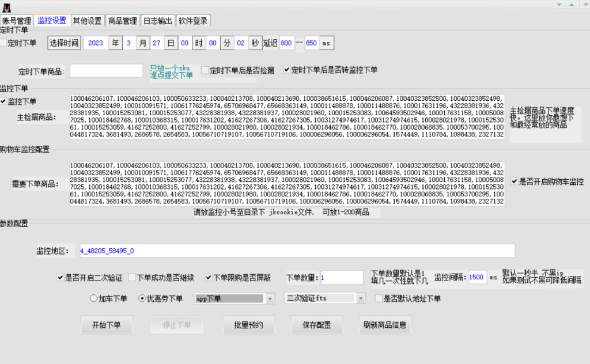Focus the 监控地区 text field

coord(296,251)
